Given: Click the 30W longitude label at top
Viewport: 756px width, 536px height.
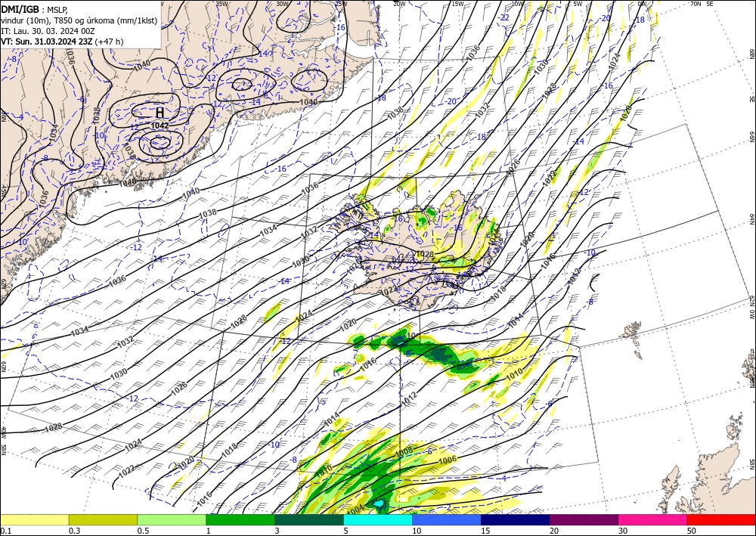Looking at the screenshot, I should click(x=282, y=4).
